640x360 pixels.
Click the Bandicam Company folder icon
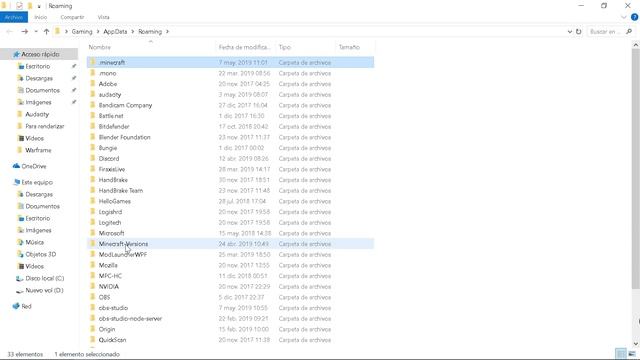tap(93, 105)
